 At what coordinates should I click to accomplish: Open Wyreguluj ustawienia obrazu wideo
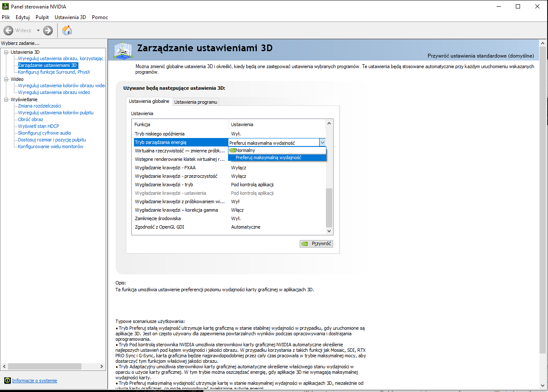tap(54, 92)
